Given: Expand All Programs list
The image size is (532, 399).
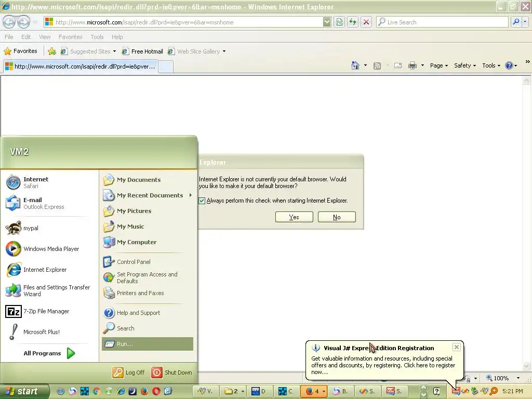Looking at the screenshot, I should pyautogui.click(x=49, y=353).
